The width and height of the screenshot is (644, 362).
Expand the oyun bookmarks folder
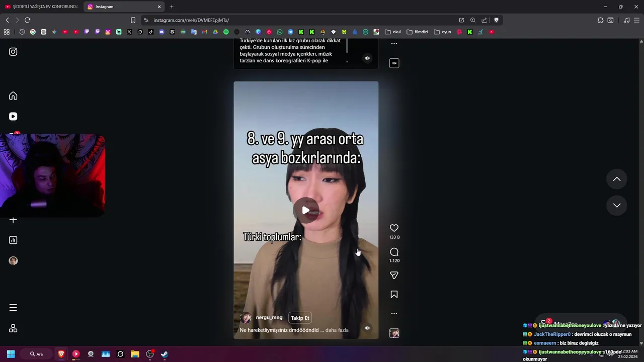tap(442, 32)
